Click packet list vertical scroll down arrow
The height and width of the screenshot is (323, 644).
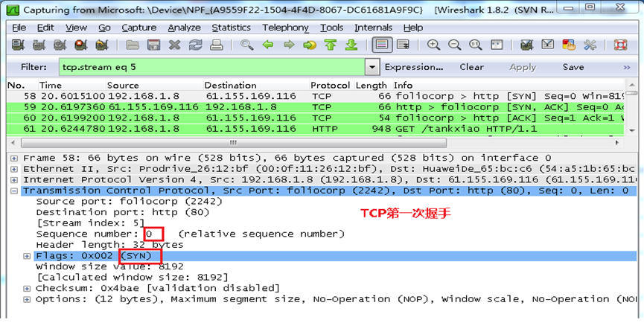tap(631, 130)
